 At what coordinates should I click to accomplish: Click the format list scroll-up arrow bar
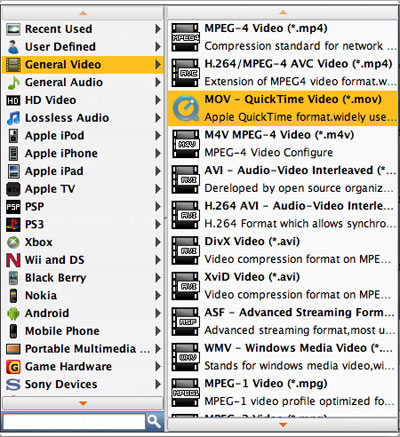click(283, 12)
